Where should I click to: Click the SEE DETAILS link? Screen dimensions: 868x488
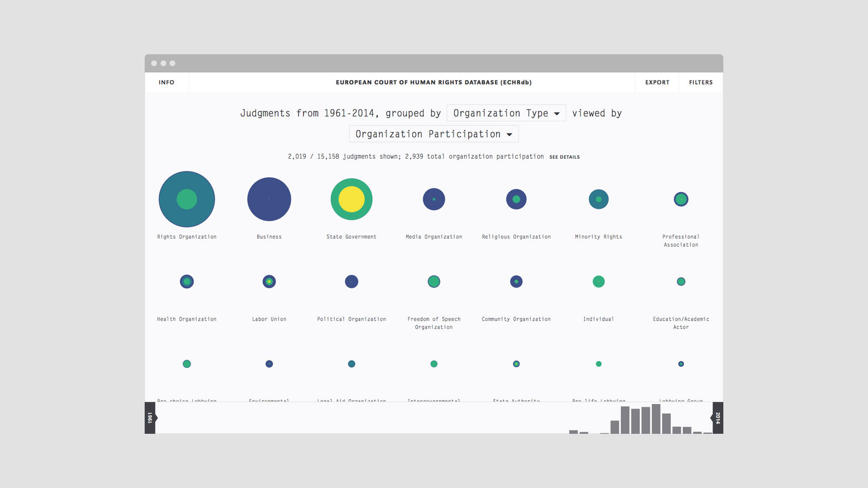point(564,157)
